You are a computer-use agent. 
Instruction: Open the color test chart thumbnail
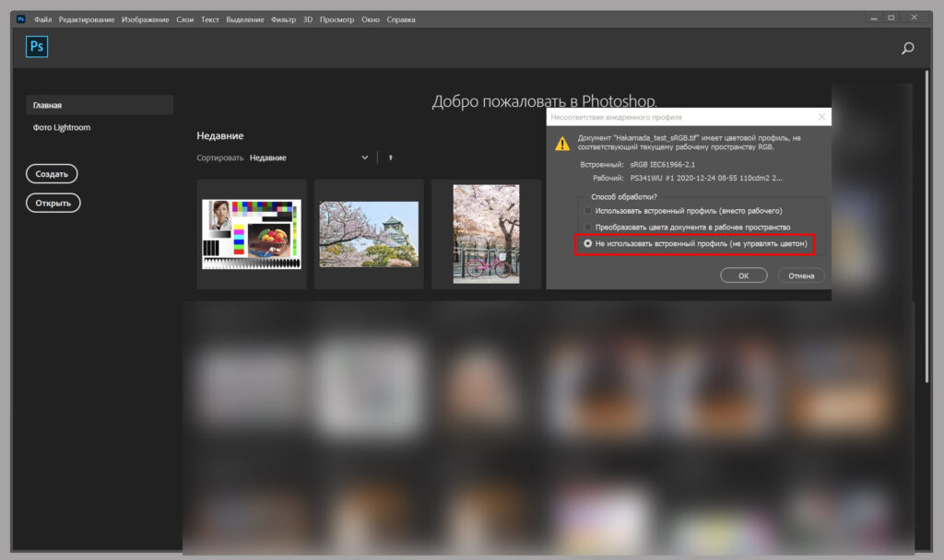tap(252, 234)
